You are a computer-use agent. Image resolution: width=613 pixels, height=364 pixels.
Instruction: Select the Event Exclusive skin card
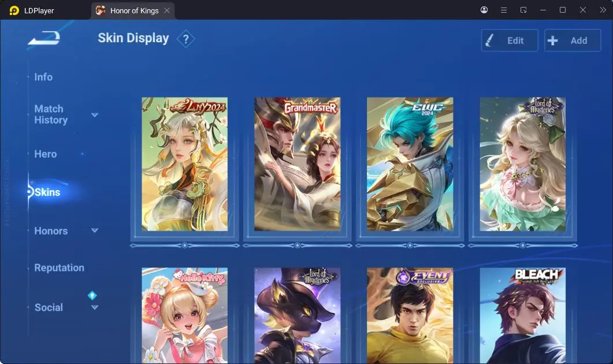point(410,315)
